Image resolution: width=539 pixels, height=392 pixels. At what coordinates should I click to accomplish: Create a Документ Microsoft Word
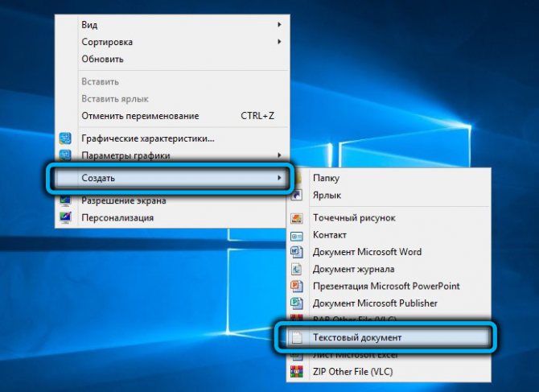pos(389,252)
